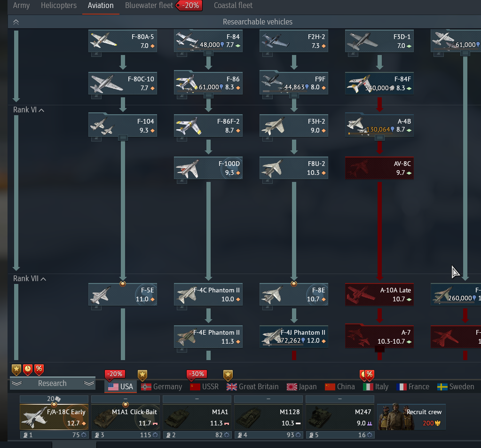Select the A-4B aircraft card
The height and width of the screenshot is (448, 481).
coord(379,126)
